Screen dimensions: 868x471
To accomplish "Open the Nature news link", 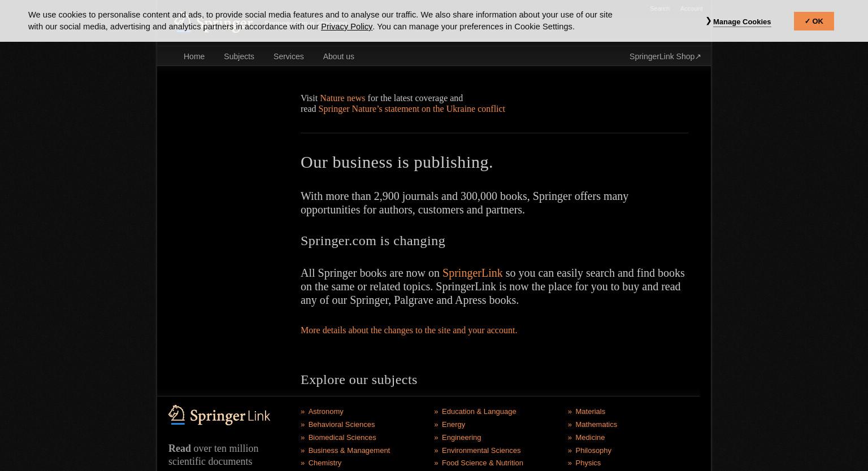I will point(342,98).
